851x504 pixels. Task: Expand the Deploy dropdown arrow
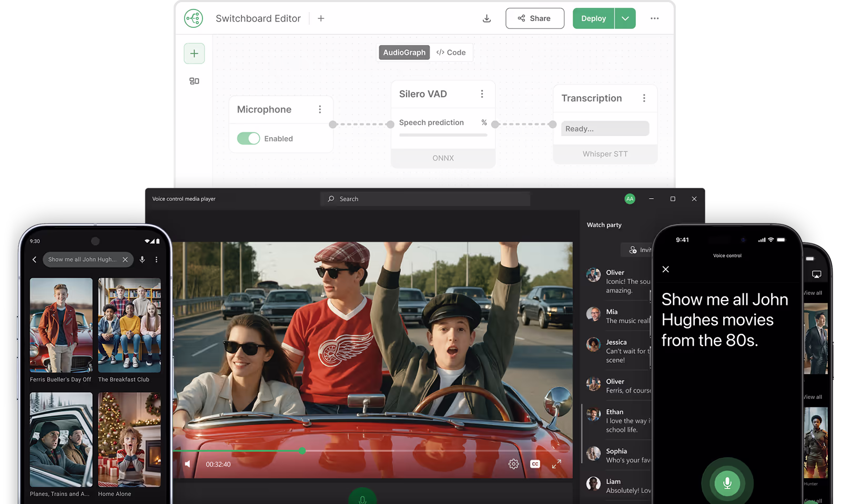coord(625,18)
